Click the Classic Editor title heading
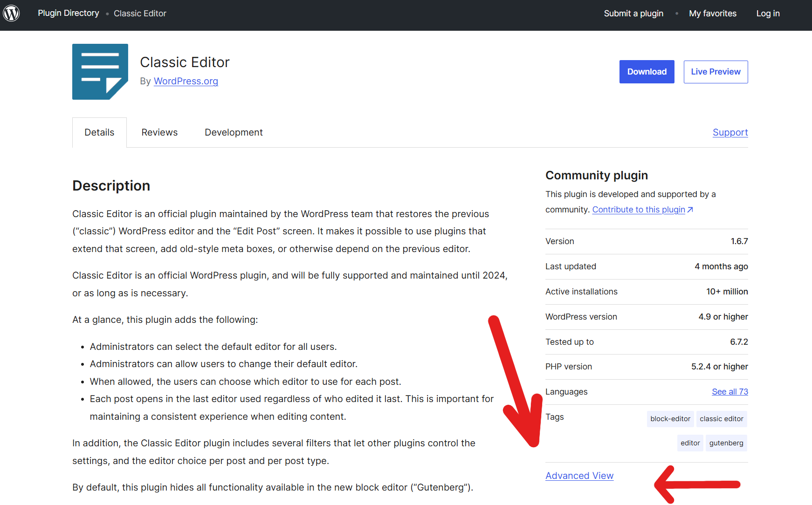Image resolution: width=812 pixels, height=505 pixels. 185,62
